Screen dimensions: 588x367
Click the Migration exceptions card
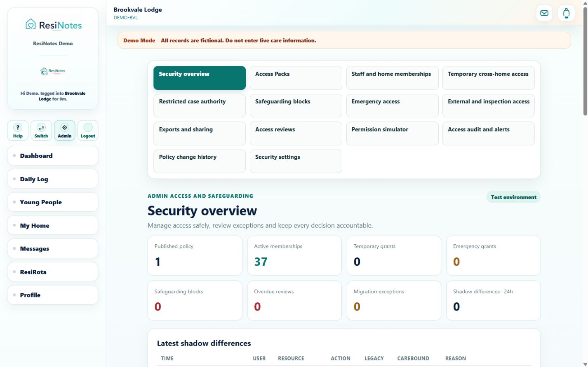tap(394, 301)
